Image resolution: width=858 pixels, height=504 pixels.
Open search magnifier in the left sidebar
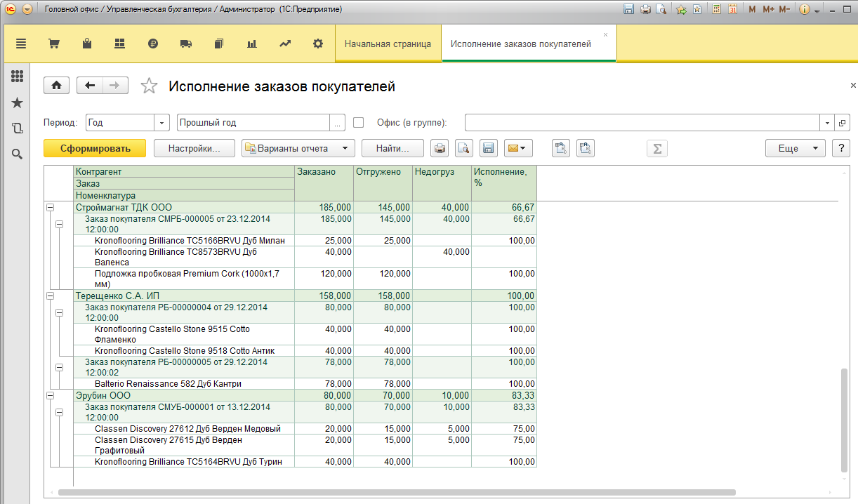pyautogui.click(x=18, y=154)
